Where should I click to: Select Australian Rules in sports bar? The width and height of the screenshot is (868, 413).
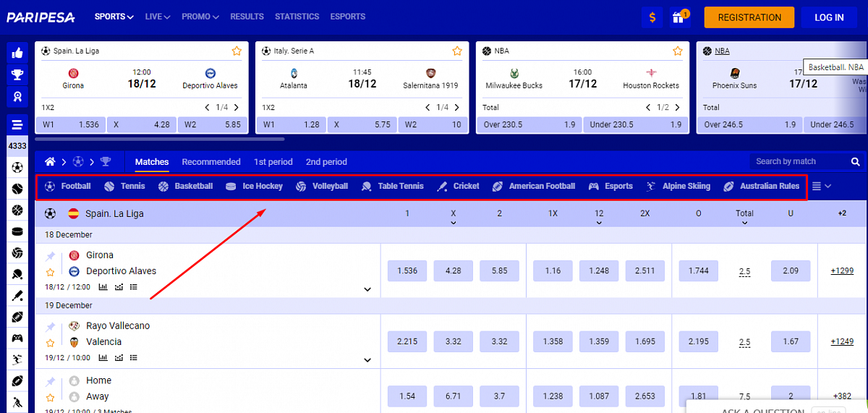(762, 186)
